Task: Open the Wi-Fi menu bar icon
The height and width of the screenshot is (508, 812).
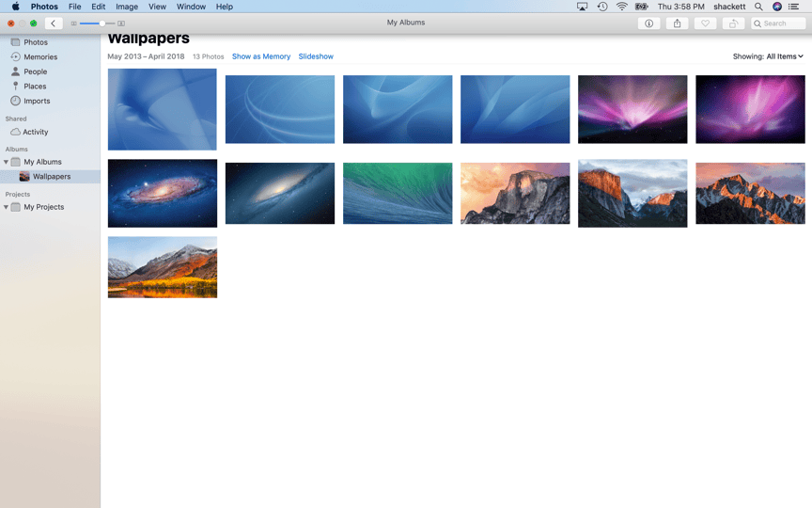Action: pos(621,7)
